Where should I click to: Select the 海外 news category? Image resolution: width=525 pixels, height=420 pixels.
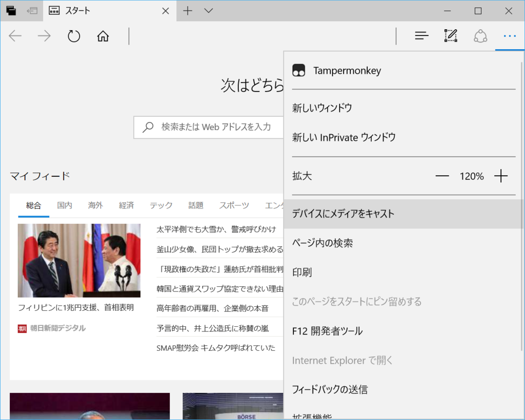pyautogui.click(x=95, y=205)
